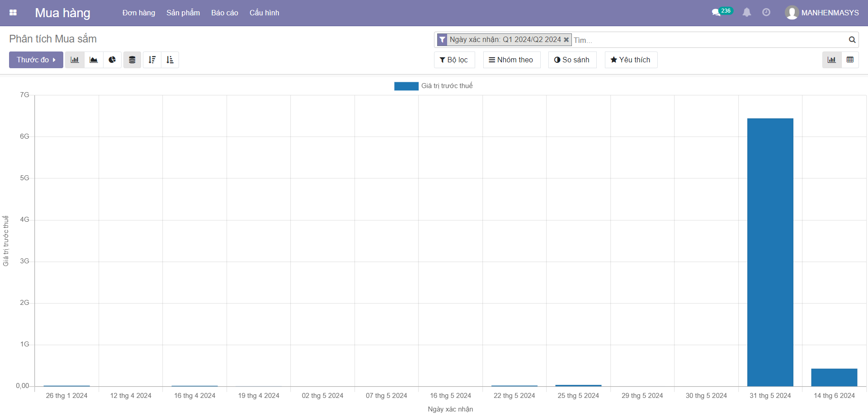Screen dimensions: 868x416
Task: Switch to pie chart mode
Action: pyautogui.click(x=112, y=60)
